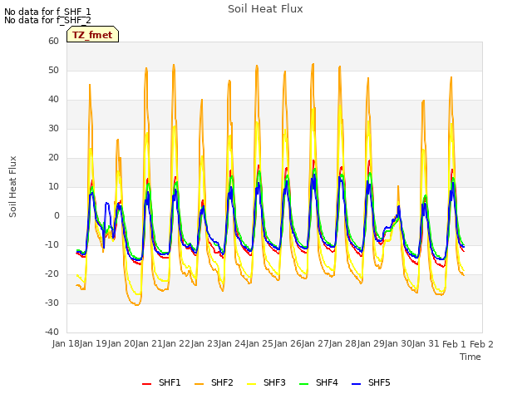Click the red SHF1 legend swatch
Screen dimensions: 532x399
tap(146, 384)
